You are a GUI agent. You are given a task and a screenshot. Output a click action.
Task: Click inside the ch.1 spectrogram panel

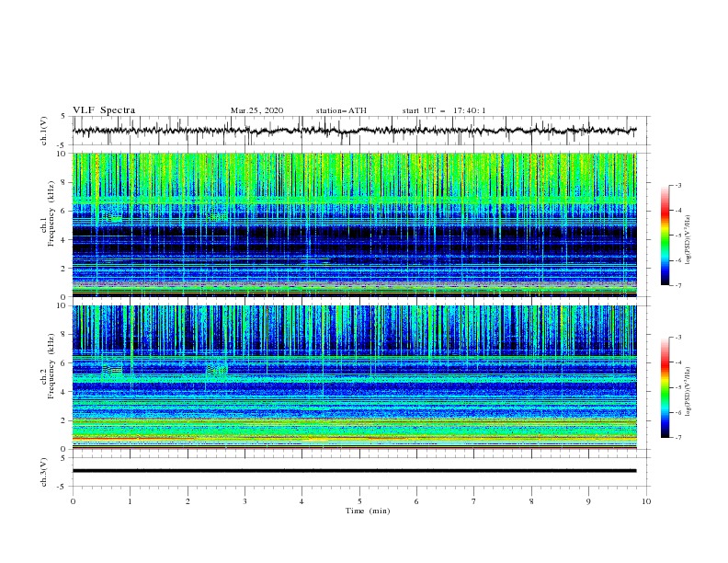point(354,224)
